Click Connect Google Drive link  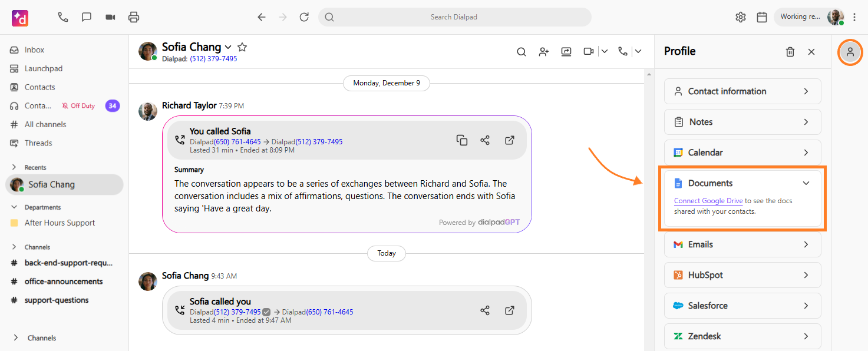(708, 201)
